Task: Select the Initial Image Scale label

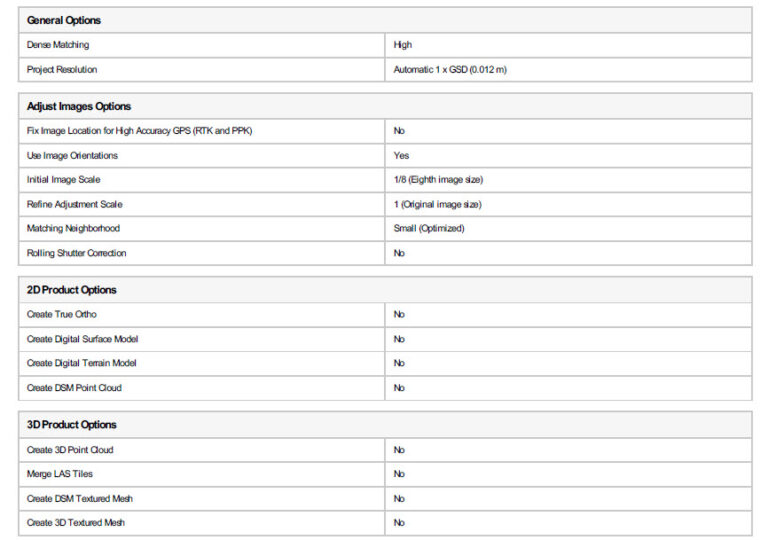Action: point(64,180)
